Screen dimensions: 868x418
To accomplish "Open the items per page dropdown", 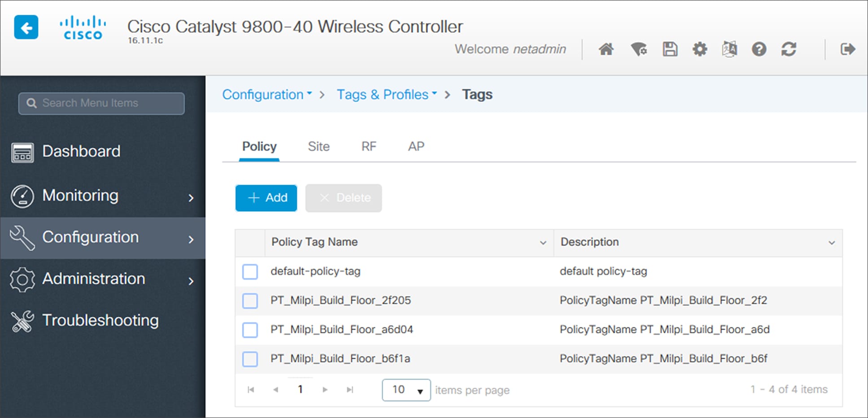I will (x=406, y=390).
